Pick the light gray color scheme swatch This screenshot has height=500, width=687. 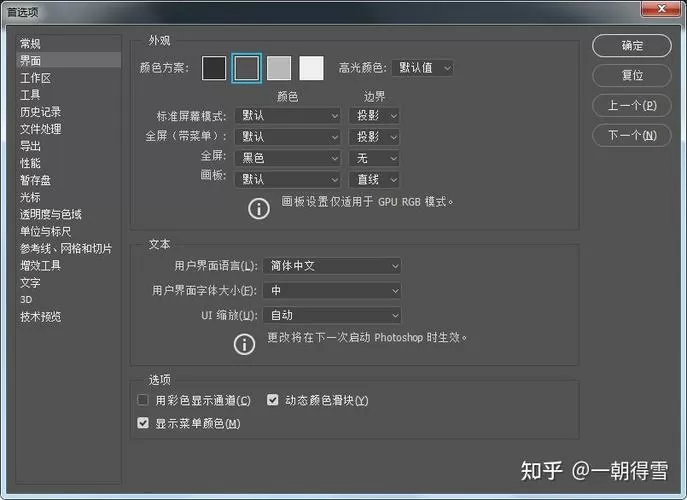click(x=279, y=68)
